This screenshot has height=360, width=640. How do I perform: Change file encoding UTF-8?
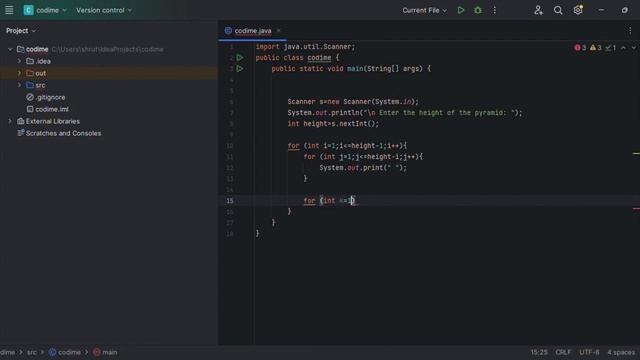pyautogui.click(x=589, y=352)
